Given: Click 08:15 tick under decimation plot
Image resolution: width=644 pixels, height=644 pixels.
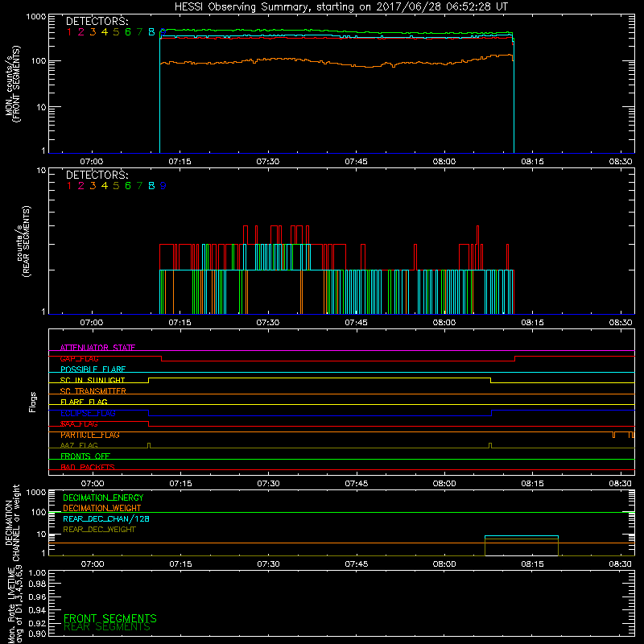Looking at the screenshot, I should pos(532,564).
